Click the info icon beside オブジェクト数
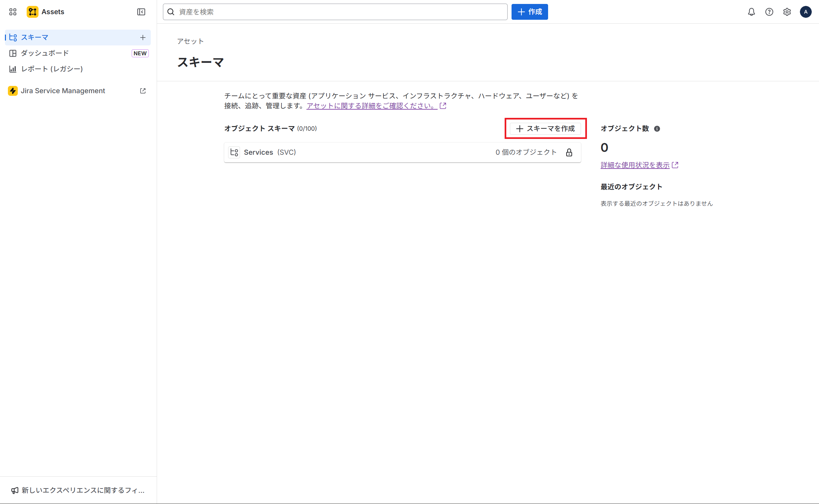 coord(657,129)
